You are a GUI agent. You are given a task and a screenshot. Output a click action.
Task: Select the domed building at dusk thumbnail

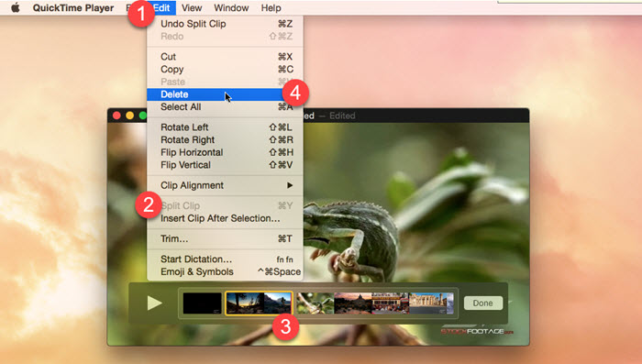tap(353, 303)
